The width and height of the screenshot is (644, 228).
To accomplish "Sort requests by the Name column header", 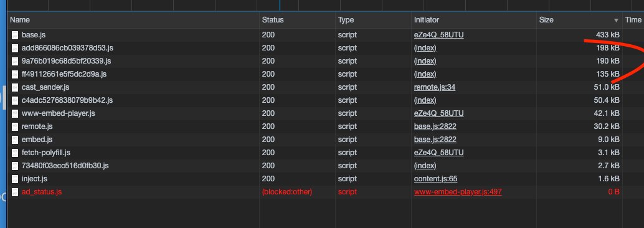I will point(133,20).
